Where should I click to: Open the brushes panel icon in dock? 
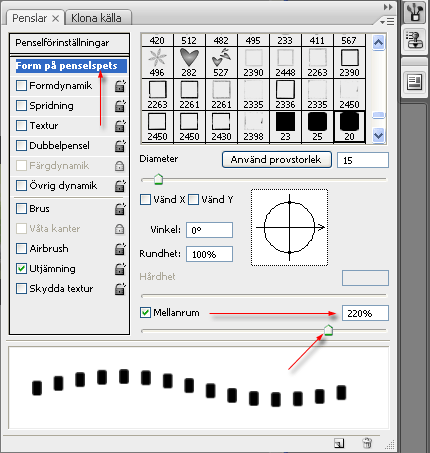[x=415, y=13]
